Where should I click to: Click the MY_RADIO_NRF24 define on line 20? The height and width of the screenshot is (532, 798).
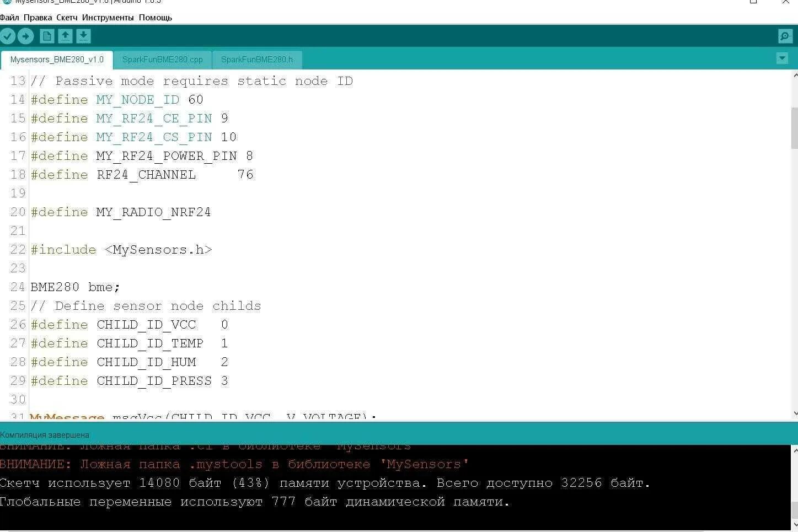154,212
